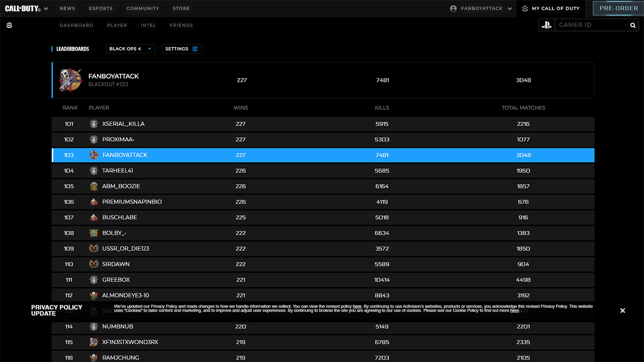
Task: Click the Gamer ID search magnifier icon
Action: click(x=633, y=25)
